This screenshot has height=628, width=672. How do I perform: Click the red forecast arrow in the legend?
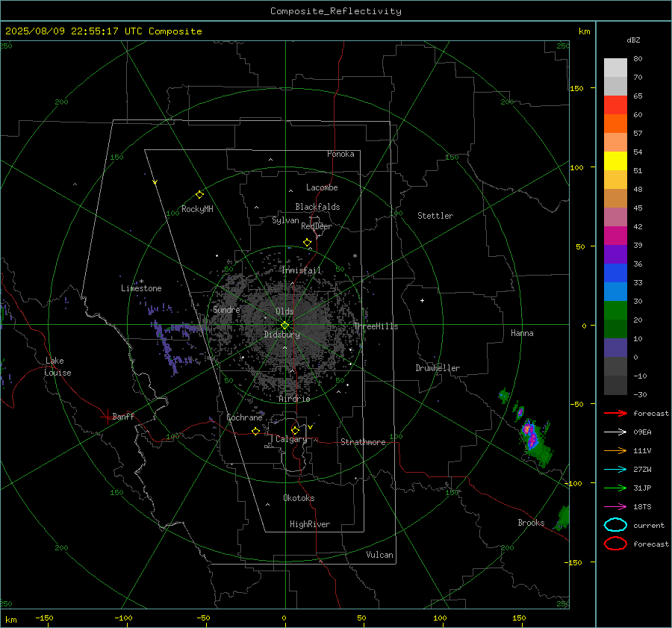pyautogui.click(x=615, y=413)
